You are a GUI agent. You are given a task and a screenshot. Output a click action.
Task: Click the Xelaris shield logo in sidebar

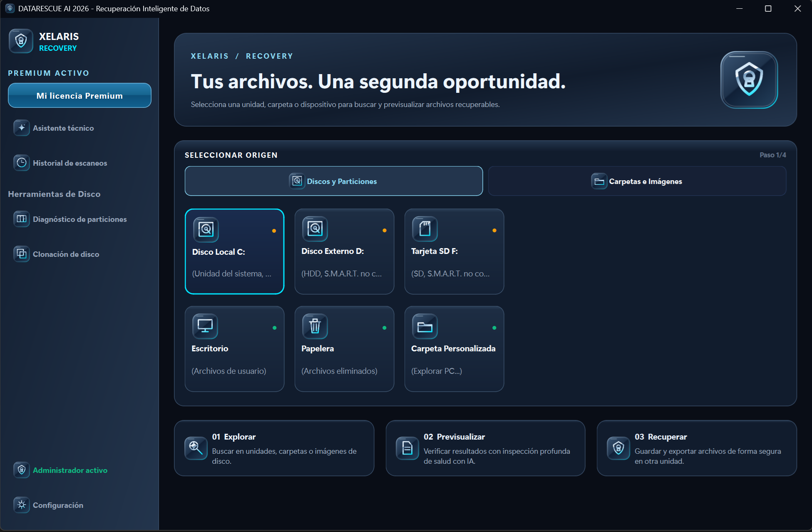[x=21, y=41]
